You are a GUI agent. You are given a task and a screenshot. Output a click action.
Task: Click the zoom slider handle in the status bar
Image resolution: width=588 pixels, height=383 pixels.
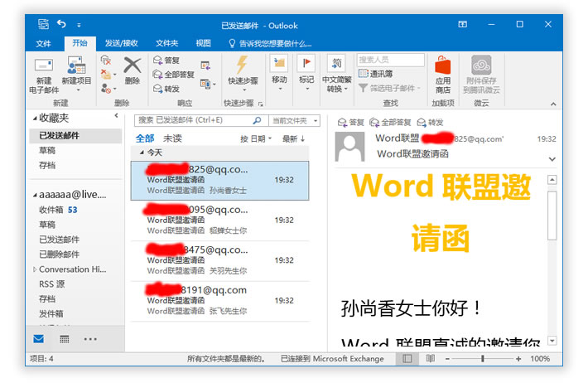coord(483,359)
